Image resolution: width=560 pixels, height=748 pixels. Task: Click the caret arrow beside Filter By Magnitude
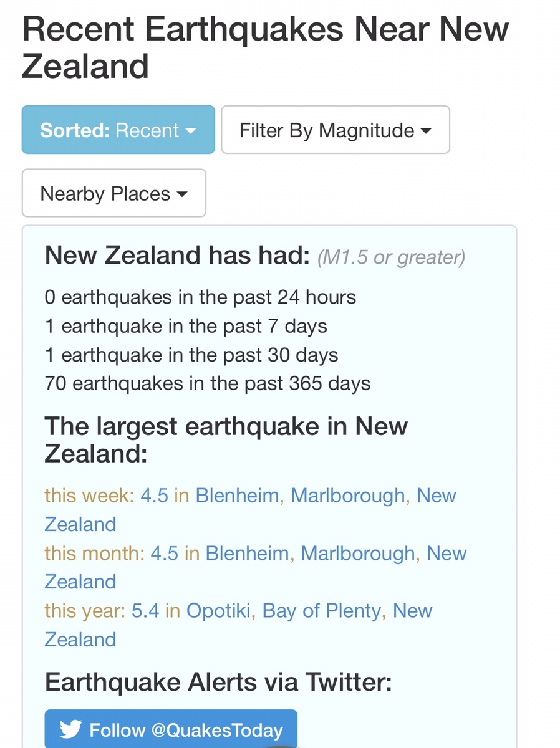[x=426, y=131]
